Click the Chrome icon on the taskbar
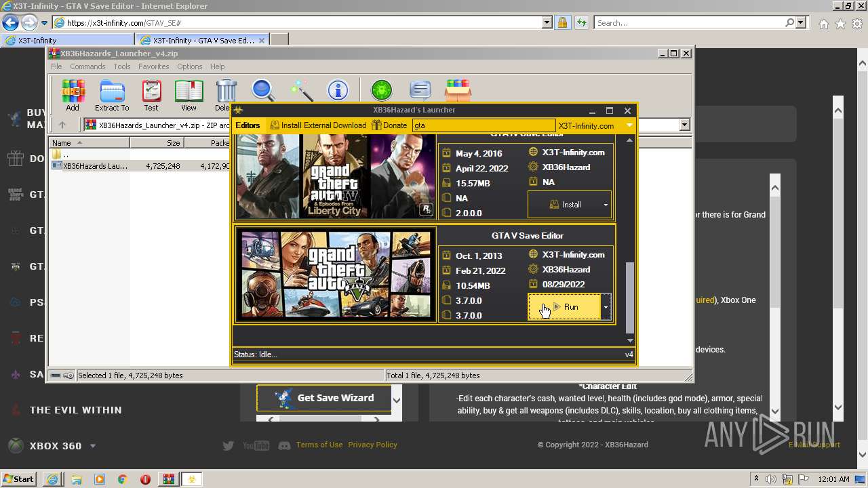Image resolution: width=868 pixels, height=488 pixels. tap(122, 479)
